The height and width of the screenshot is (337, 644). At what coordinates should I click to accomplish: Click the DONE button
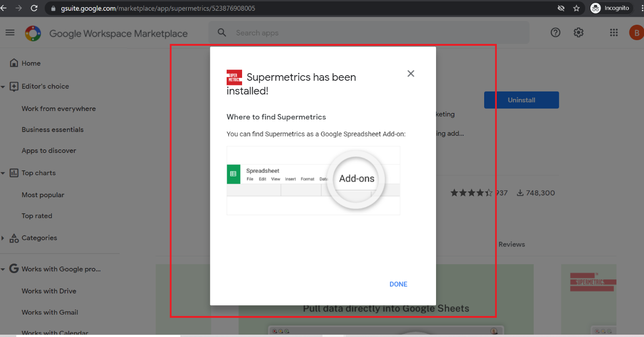point(398,284)
